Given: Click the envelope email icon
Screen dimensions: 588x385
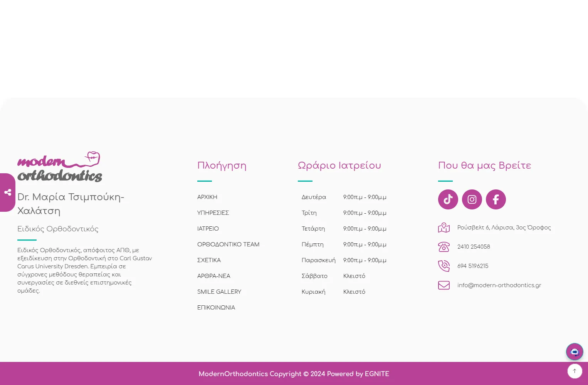Looking at the screenshot, I should 444,285.
